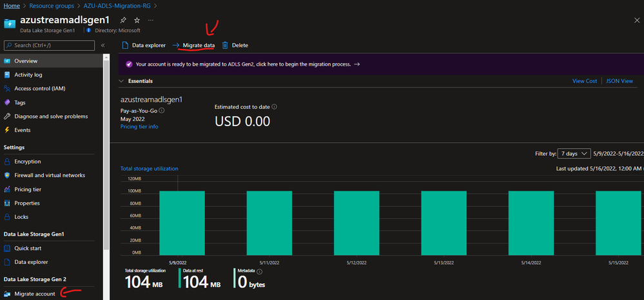Open the Filter by 7 days dropdown
The image size is (644, 300).
pos(574,153)
